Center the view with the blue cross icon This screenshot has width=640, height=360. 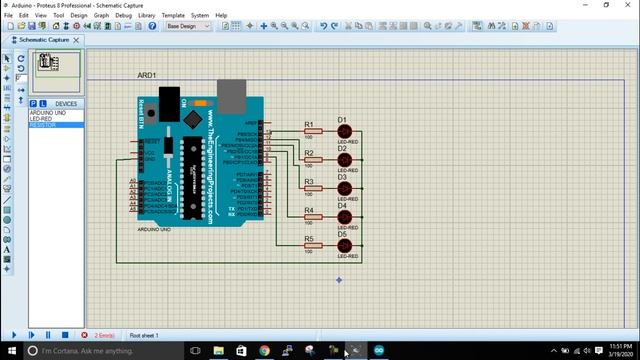(264, 26)
